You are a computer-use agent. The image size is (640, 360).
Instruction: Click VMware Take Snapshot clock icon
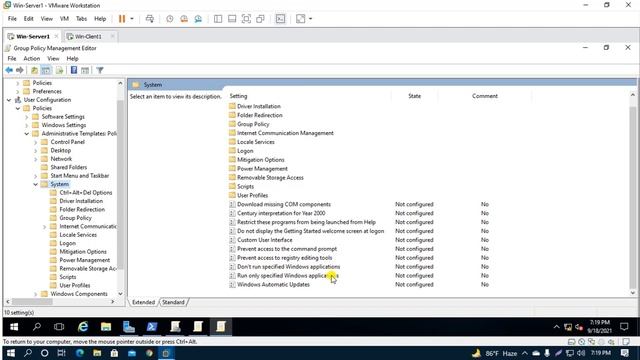pos(170,19)
